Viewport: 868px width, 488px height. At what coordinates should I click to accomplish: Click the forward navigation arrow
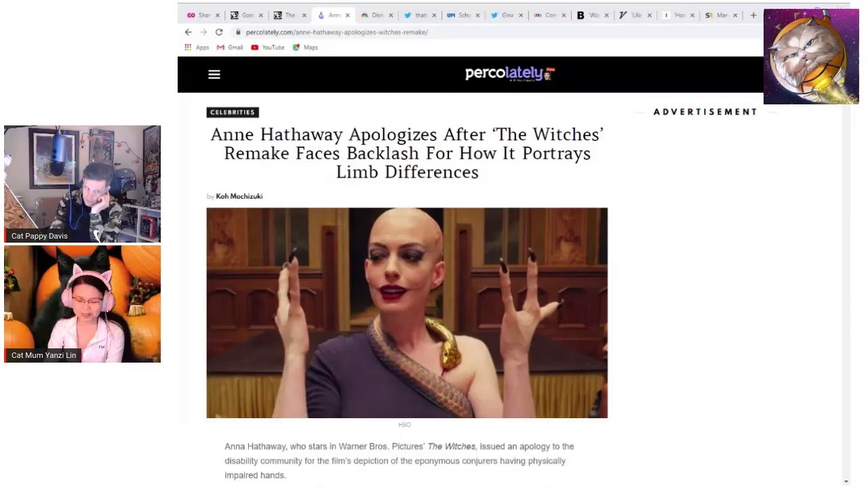click(203, 32)
